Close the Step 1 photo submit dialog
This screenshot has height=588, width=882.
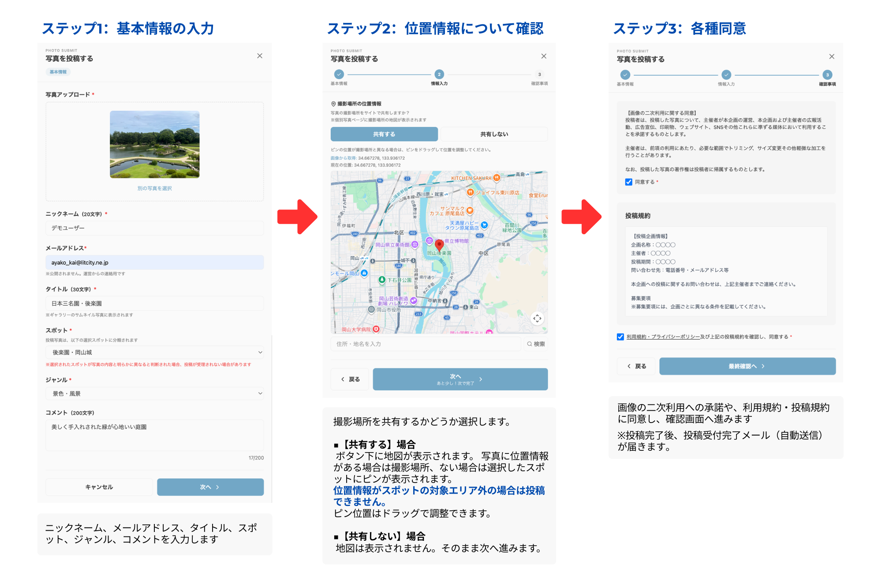(x=260, y=56)
